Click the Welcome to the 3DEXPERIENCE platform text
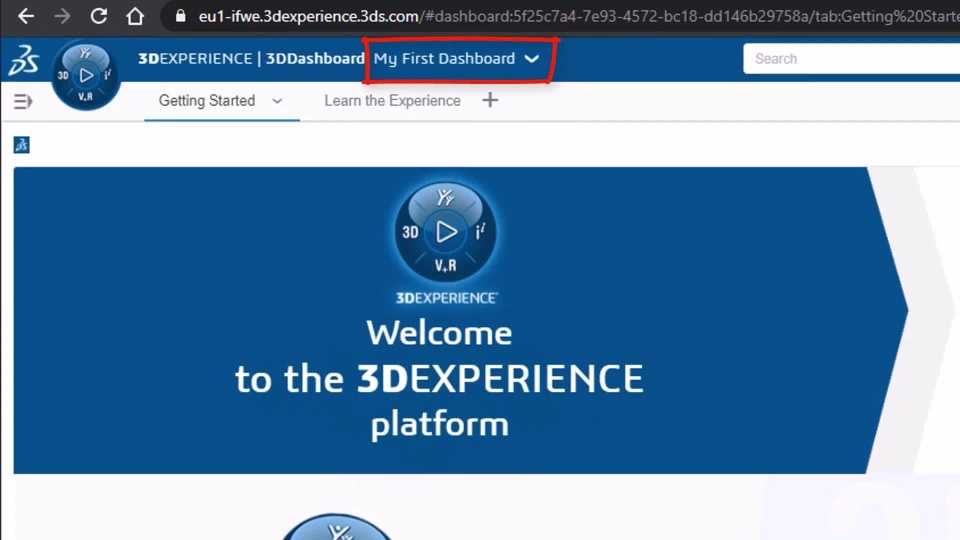 pyautogui.click(x=439, y=378)
